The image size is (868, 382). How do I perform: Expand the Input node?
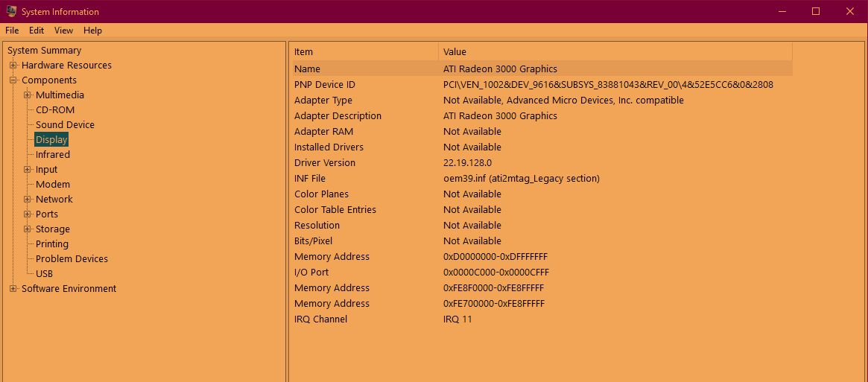point(27,170)
